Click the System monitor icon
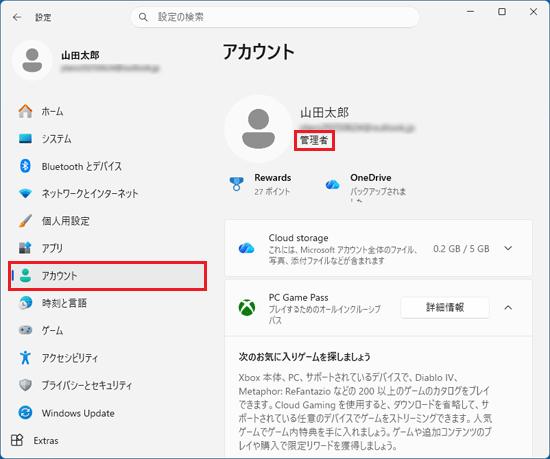The image size is (550, 459). pos(25,139)
